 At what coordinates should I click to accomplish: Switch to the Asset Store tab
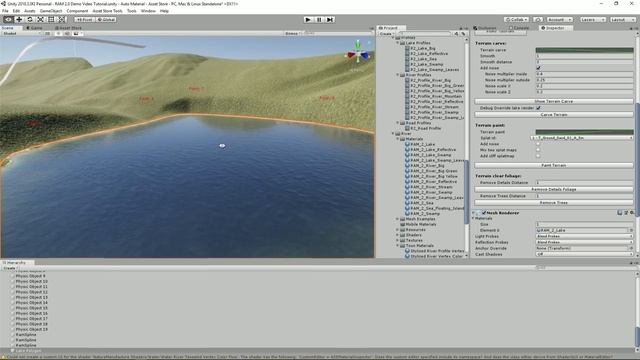click(x=68, y=28)
